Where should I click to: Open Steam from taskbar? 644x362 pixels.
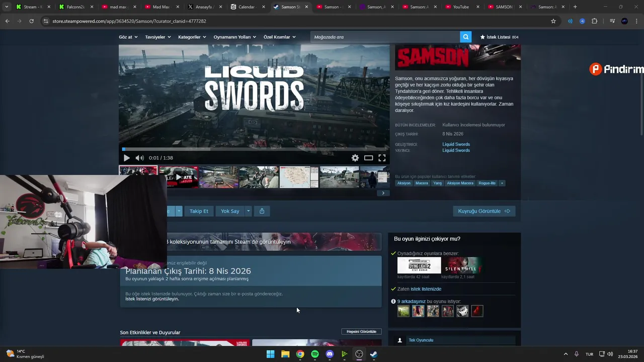click(374, 354)
